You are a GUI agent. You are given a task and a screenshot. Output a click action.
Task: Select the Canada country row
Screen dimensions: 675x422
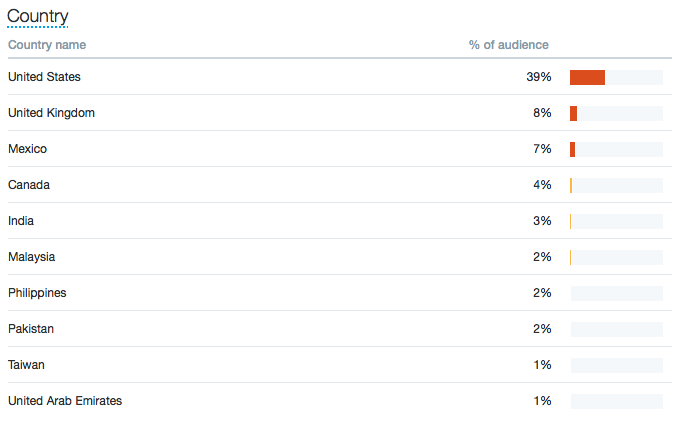340,185
